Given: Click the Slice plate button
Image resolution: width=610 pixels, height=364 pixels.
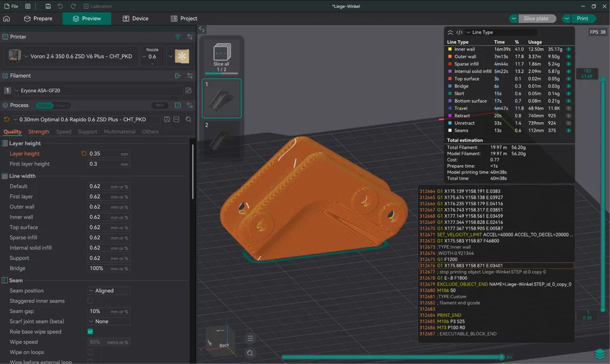Looking at the screenshot, I should [535, 18].
